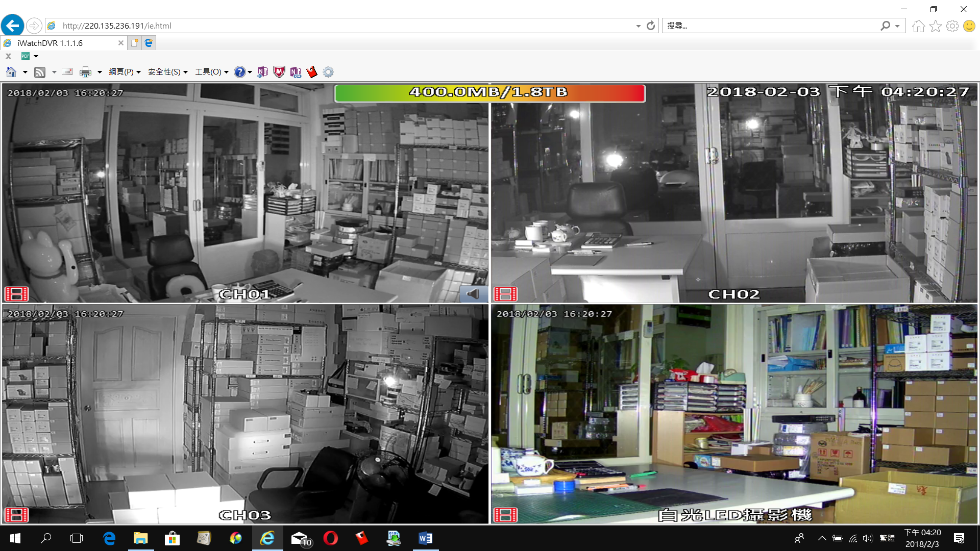Refresh the current page
980x551 pixels.
[650, 26]
